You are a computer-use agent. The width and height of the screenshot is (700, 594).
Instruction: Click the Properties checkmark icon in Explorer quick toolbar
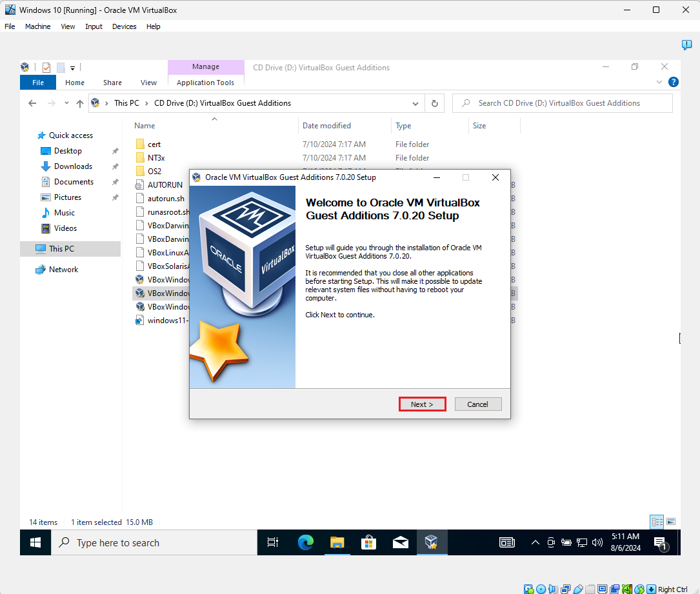(46, 67)
